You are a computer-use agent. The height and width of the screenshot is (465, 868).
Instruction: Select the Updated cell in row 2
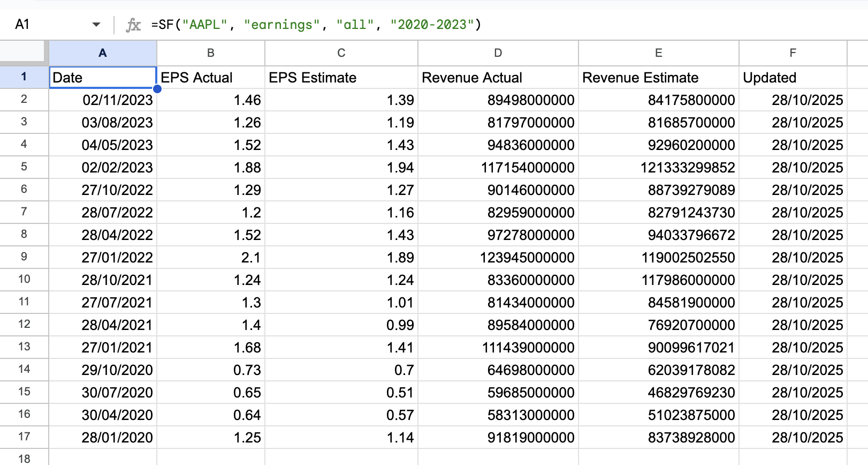[x=793, y=100]
